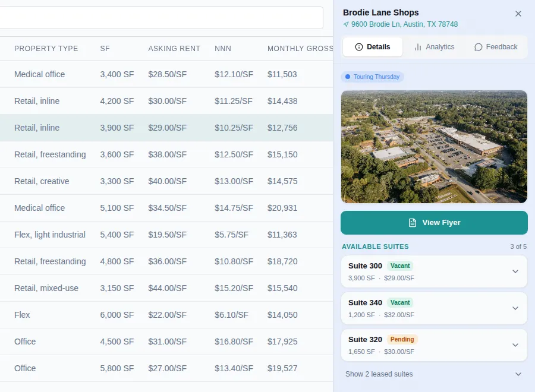
Task: Click the location arrow icon beside the address
Action: pyautogui.click(x=346, y=24)
